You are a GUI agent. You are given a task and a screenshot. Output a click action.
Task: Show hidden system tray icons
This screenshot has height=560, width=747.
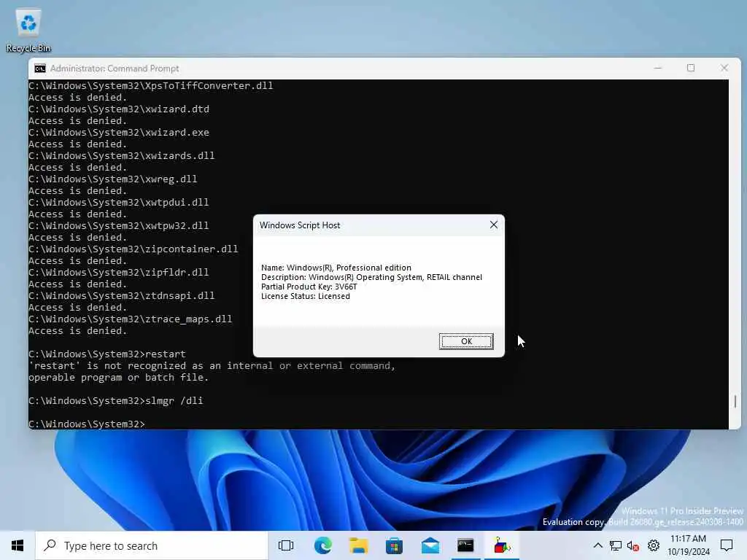pyautogui.click(x=598, y=545)
